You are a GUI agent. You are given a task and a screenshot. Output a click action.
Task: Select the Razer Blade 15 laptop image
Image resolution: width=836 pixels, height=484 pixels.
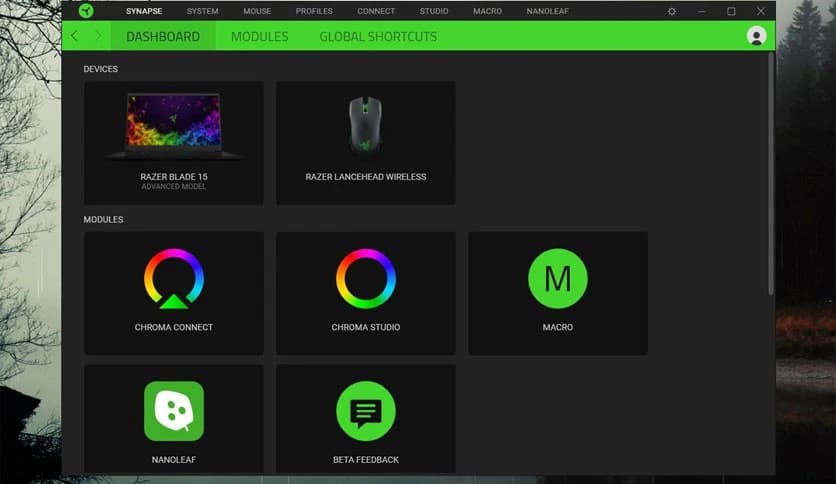[x=174, y=126]
